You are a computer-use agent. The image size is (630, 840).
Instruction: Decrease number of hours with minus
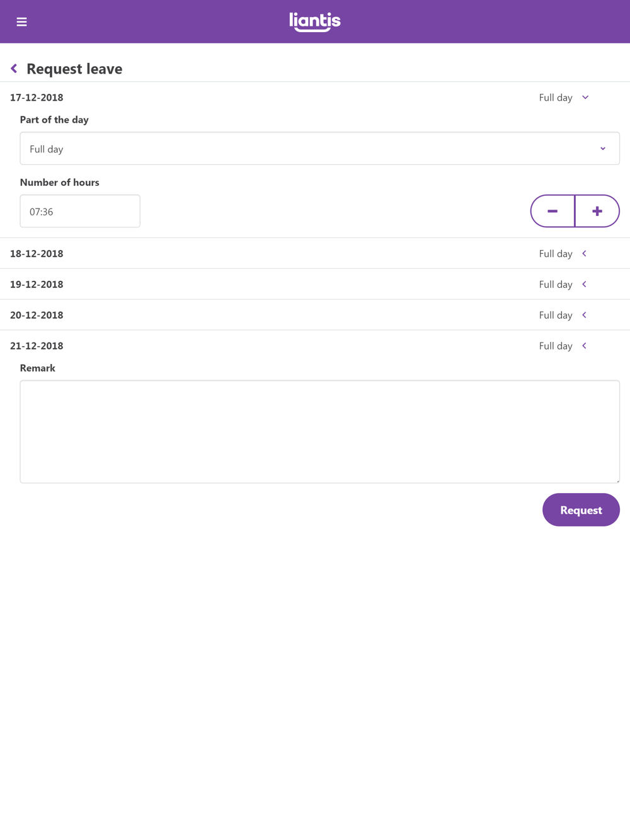(553, 211)
